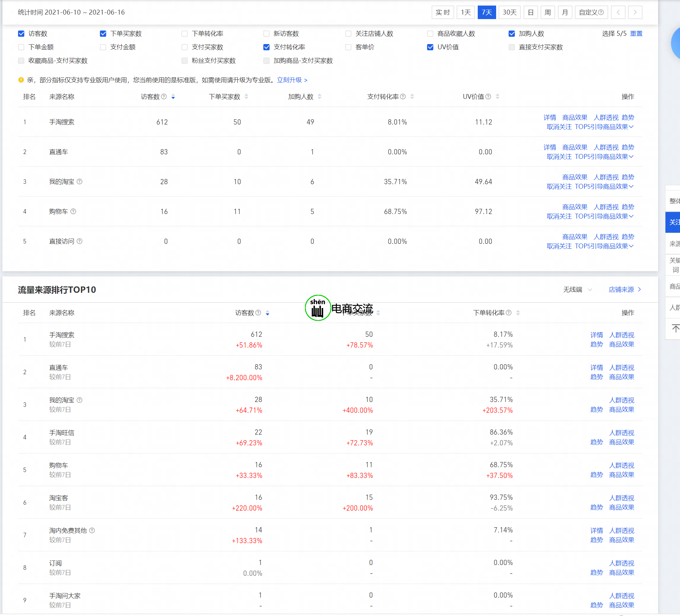Click help icon beside 我的淘宝 in top table
The image size is (680, 616).
pyautogui.click(x=79, y=181)
